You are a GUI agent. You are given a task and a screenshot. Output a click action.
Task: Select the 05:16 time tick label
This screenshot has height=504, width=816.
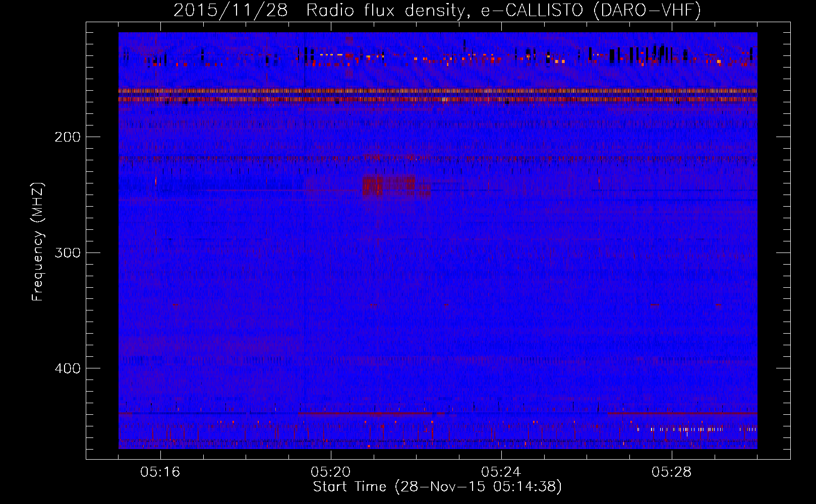point(160,472)
